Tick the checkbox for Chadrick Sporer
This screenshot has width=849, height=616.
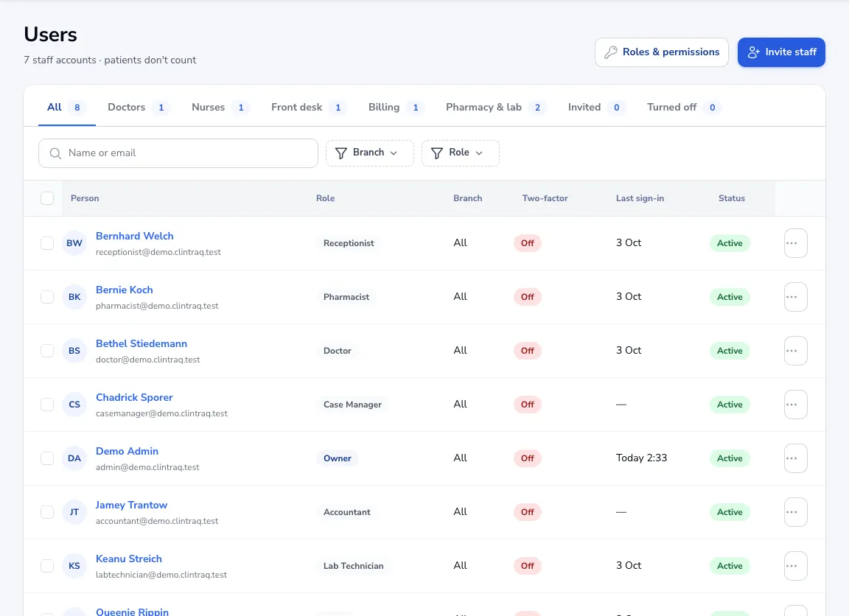point(47,405)
